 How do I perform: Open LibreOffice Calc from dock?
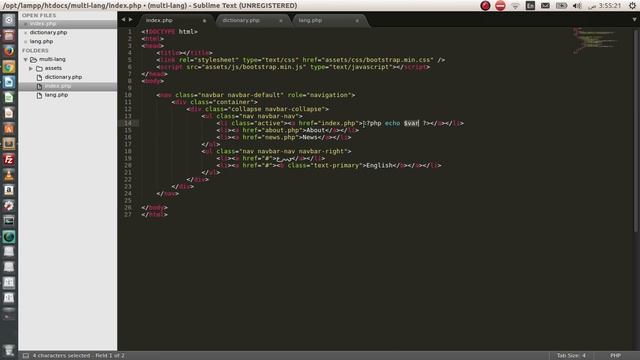(x=9, y=98)
